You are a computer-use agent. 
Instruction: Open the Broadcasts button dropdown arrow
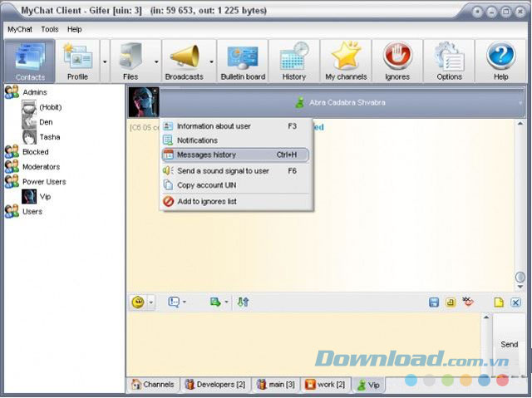(x=212, y=61)
